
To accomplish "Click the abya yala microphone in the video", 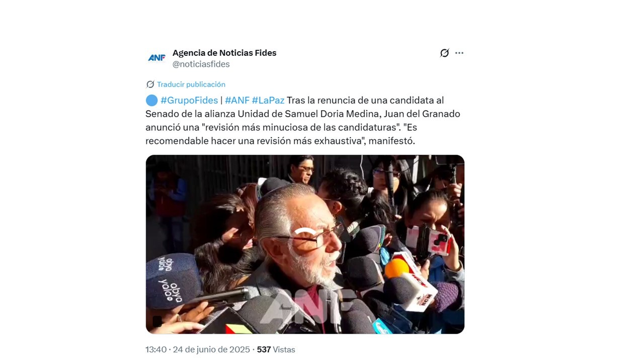I will coord(170,282).
